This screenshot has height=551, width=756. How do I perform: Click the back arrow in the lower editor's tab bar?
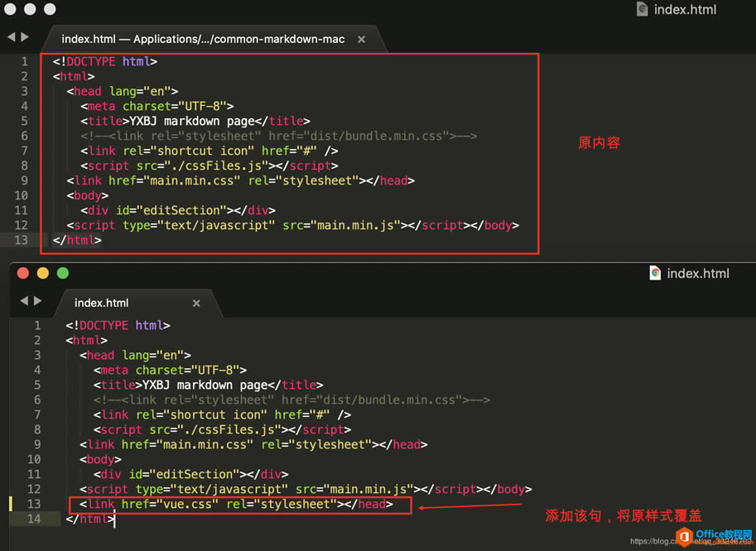(24, 301)
